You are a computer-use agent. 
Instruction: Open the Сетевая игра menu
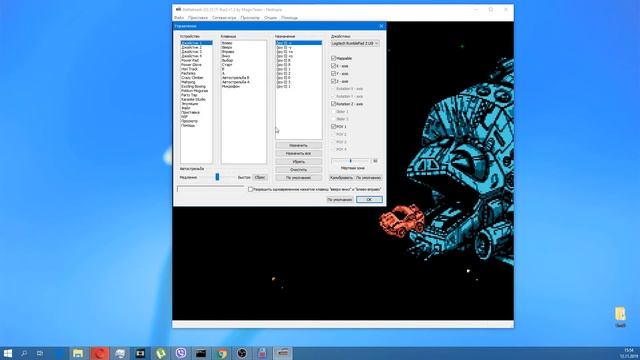tap(224, 18)
